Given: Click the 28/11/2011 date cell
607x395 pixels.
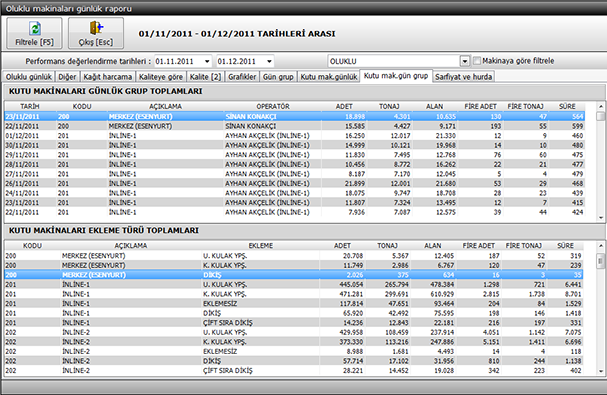Looking at the screenshot, I should coord(22,164).
